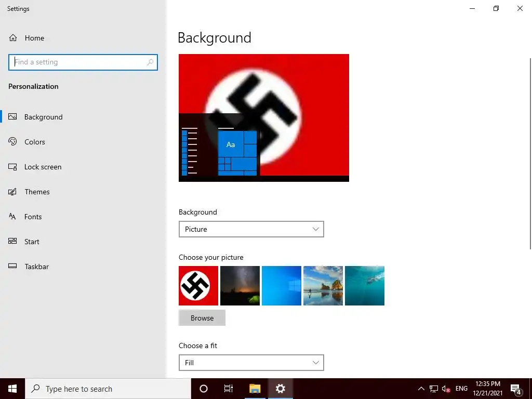Open Taskbar personalization settings

tap(36, 267)
